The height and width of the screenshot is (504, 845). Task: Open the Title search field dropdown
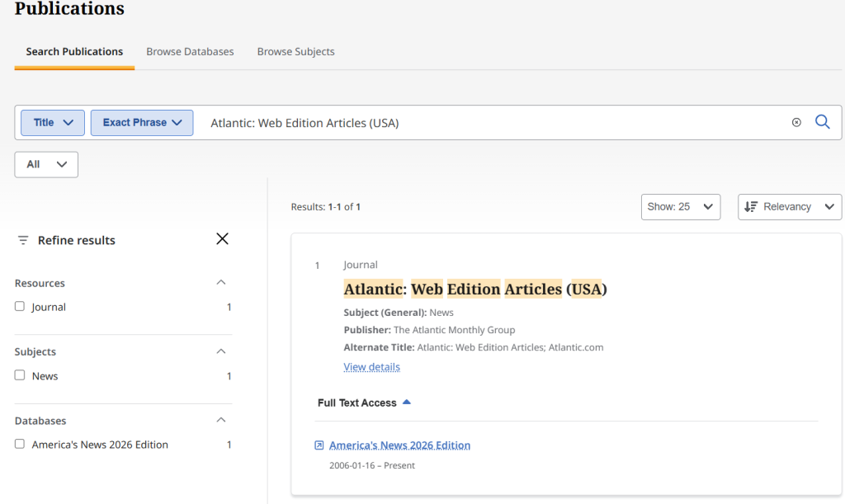(x=53, y=123)
